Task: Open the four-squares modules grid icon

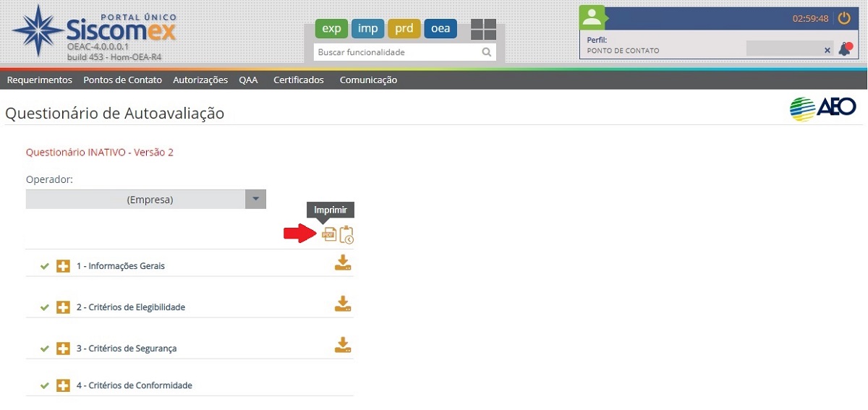Action: pos(483,29)
